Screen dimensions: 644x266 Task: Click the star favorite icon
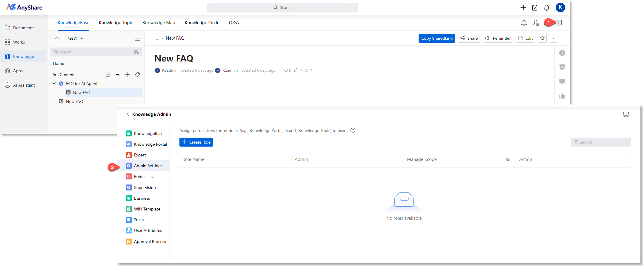pos(542,38)
